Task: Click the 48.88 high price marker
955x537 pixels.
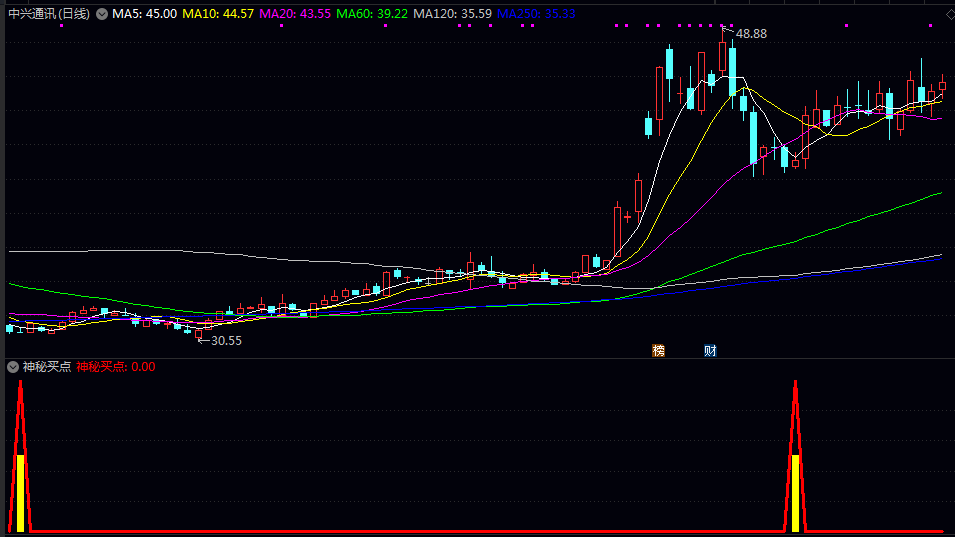Action: 751,34
